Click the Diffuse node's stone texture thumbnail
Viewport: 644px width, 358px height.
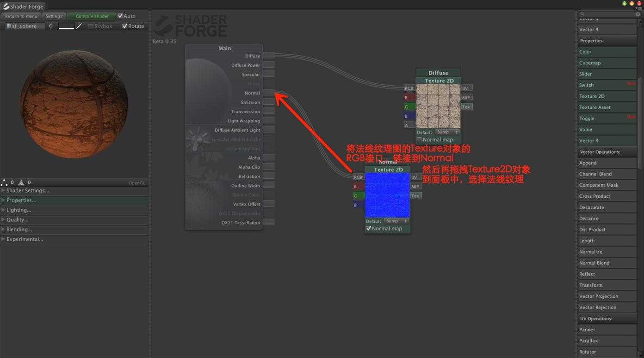pyautogui.click(x=438, y=106)
